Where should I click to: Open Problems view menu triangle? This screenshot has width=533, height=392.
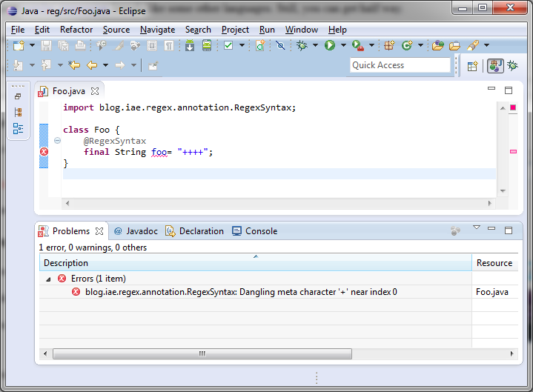pyautogui.click(x=477, y=227)
